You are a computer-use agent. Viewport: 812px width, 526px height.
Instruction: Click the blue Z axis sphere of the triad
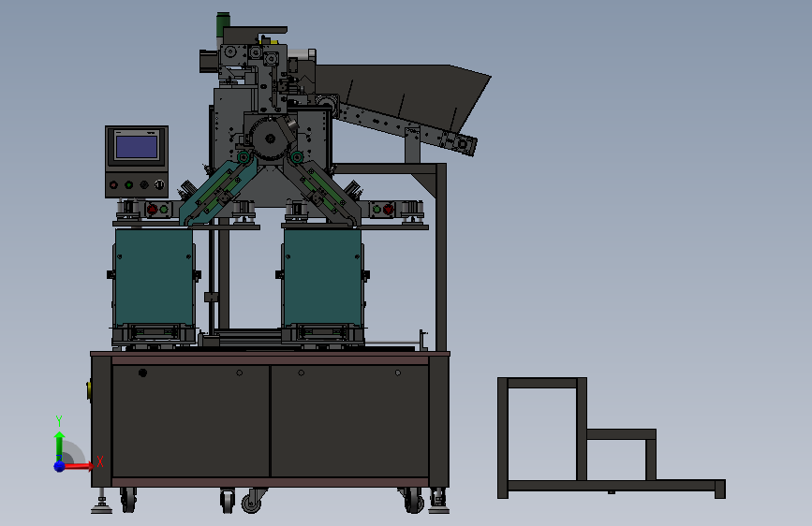tap(60, 466)
